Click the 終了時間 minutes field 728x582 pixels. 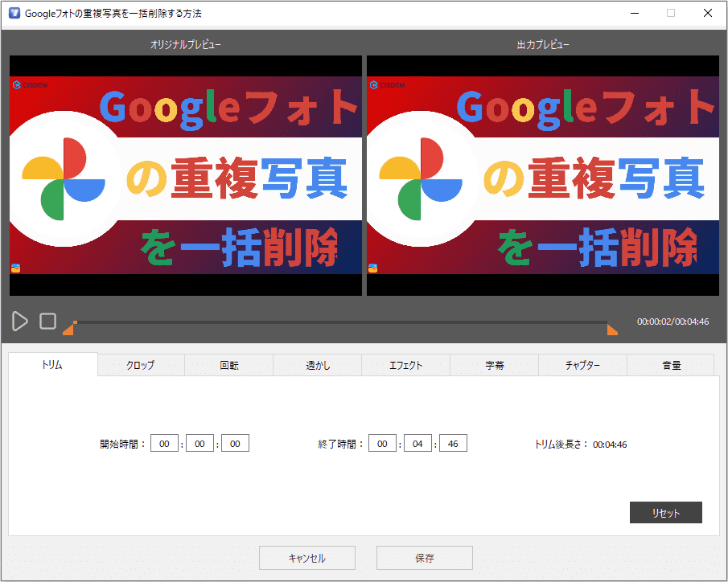[x=417, y=444]
